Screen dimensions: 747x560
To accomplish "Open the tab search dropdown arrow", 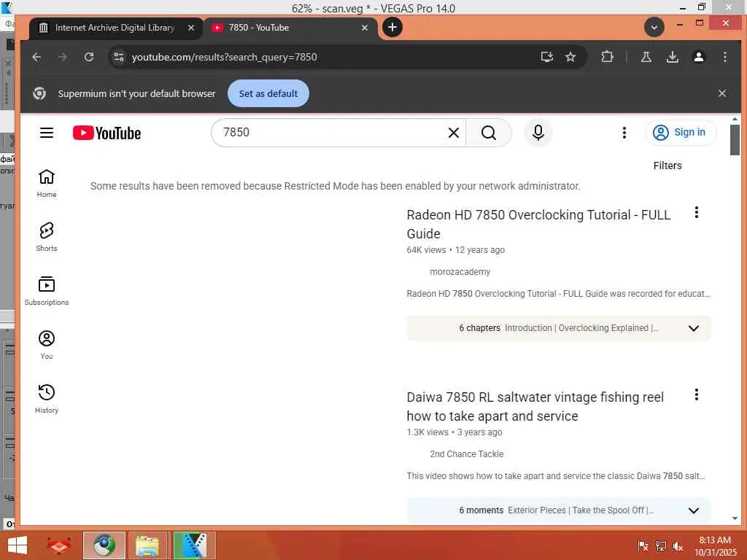I will 654,27.
